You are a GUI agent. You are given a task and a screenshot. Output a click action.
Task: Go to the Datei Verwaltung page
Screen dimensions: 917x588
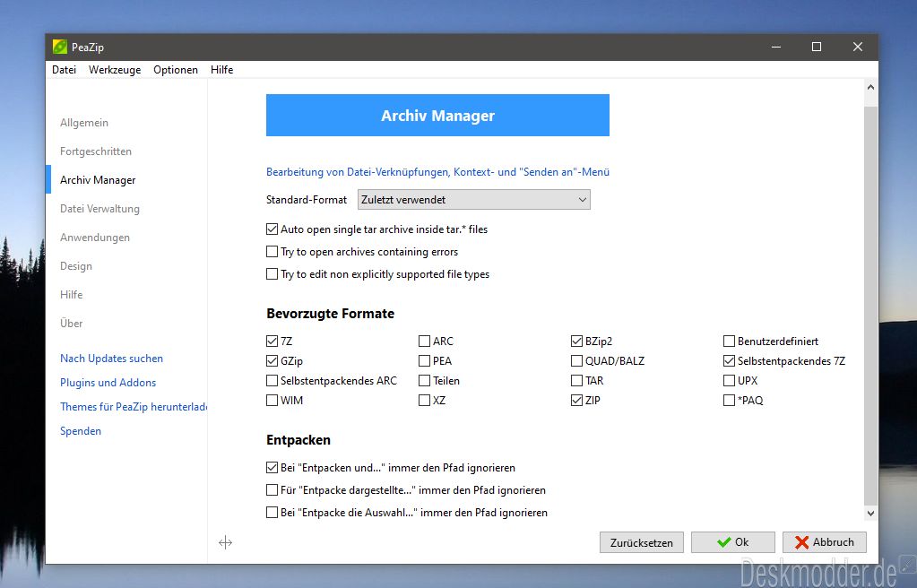[100, 209]
